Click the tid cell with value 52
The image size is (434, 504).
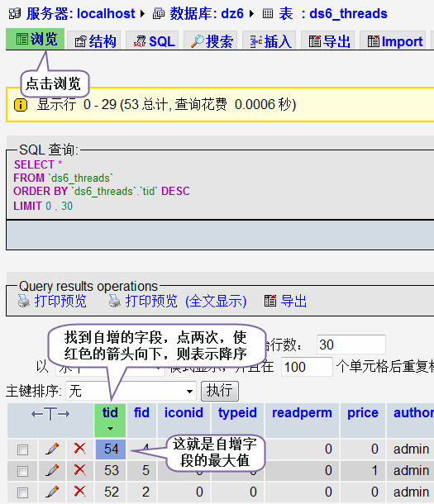(111, 492)
